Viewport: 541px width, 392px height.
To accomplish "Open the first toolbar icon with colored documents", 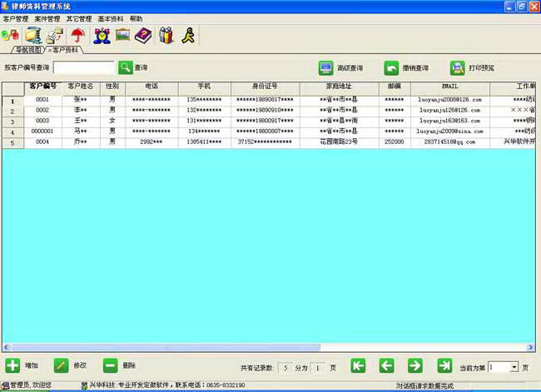I will coord(10,35).
